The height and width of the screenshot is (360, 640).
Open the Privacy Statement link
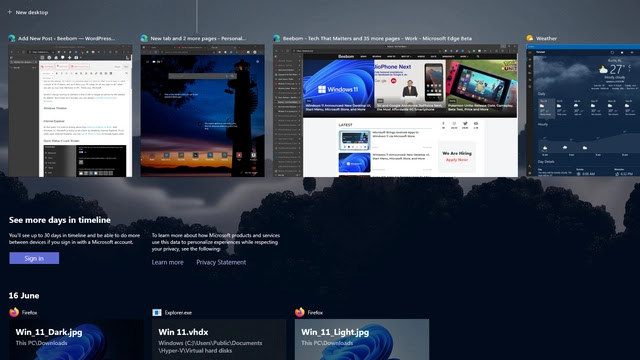pyautogui.click(x=221, y=262)
